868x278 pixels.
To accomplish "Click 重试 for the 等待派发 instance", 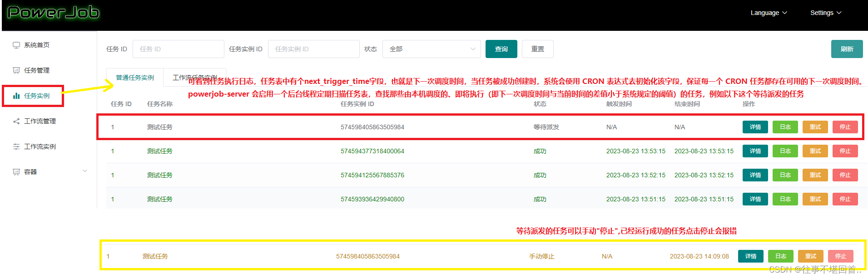I will [x=815, y=127].
